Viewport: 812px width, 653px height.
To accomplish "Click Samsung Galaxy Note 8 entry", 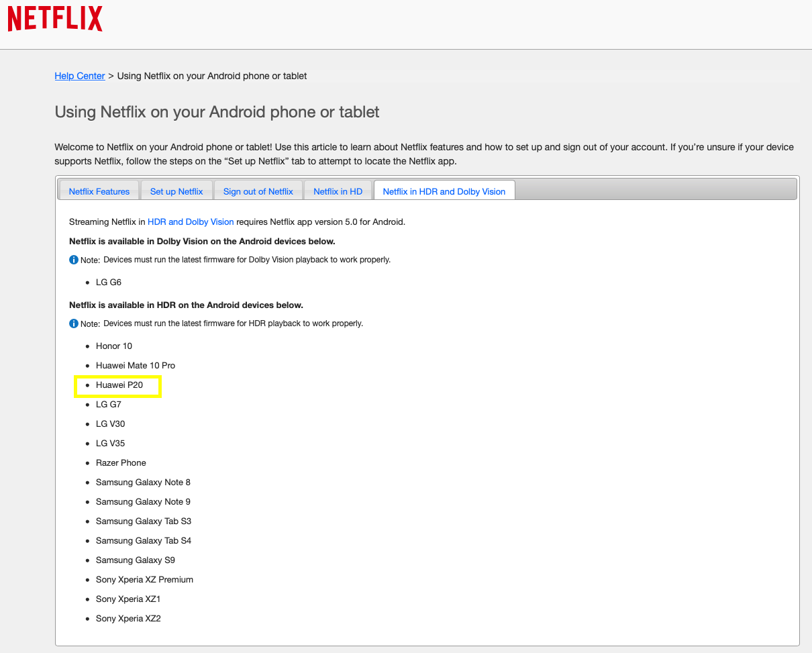I will click(x=144, y=483).
